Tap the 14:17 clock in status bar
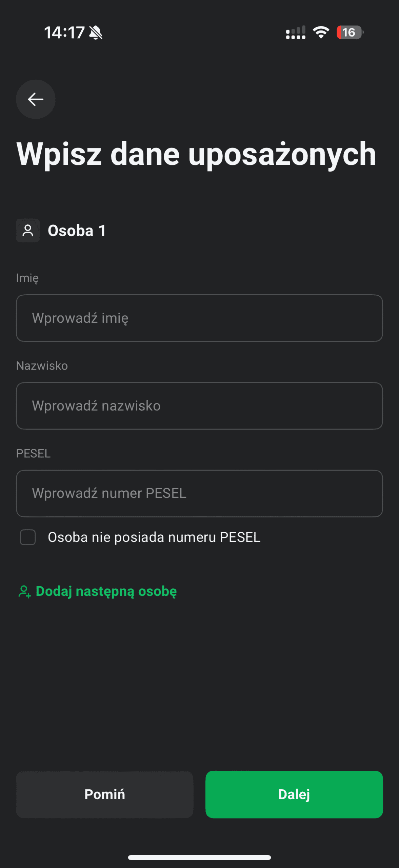 (64, 33)
